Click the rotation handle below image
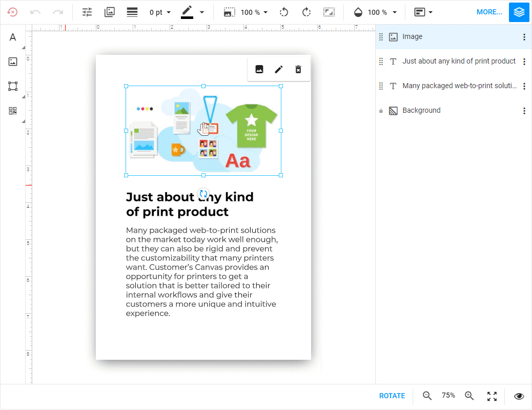Screen dimensions: 532x410 pyautogui.click(x=203, y=194)
